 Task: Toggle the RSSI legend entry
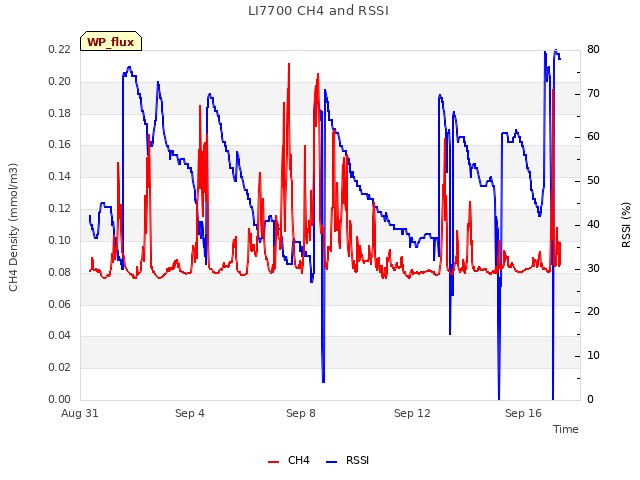coord(347,460)
